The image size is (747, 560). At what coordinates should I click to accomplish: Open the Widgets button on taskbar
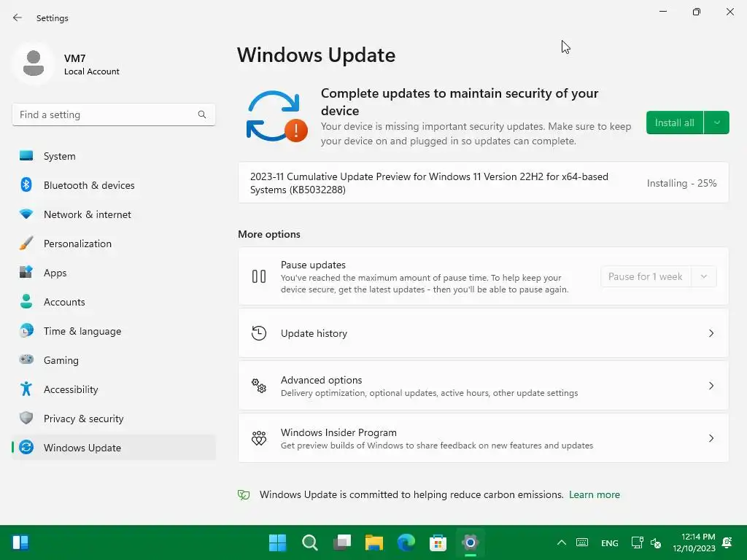(20, 542)
